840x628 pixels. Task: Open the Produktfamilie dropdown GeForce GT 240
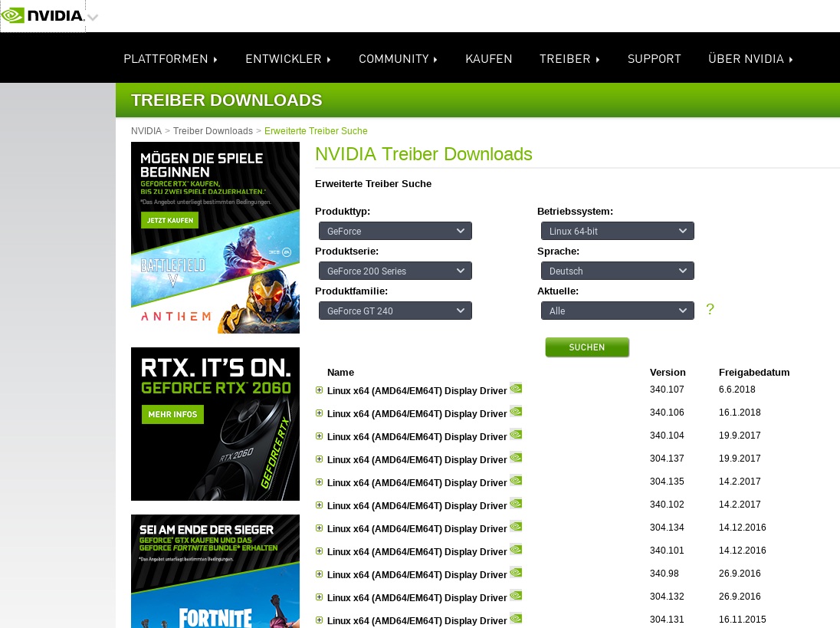point(395,311)
